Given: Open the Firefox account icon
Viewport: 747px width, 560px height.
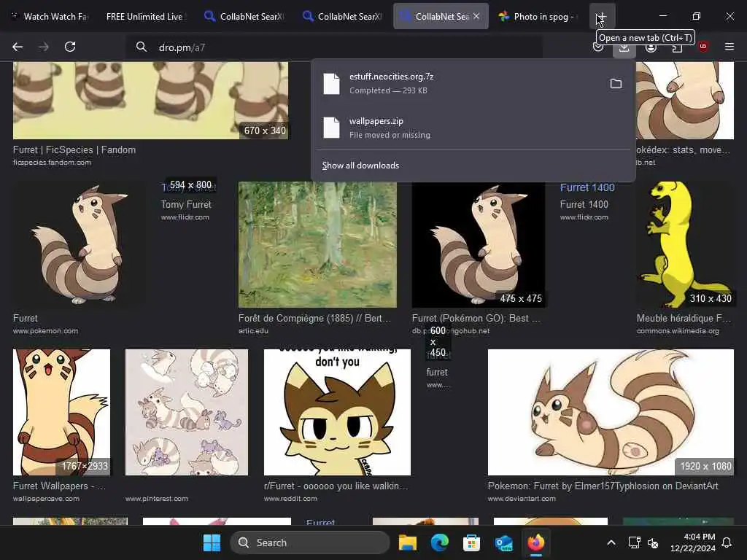Looking at the screenshot, I should 651,47.
